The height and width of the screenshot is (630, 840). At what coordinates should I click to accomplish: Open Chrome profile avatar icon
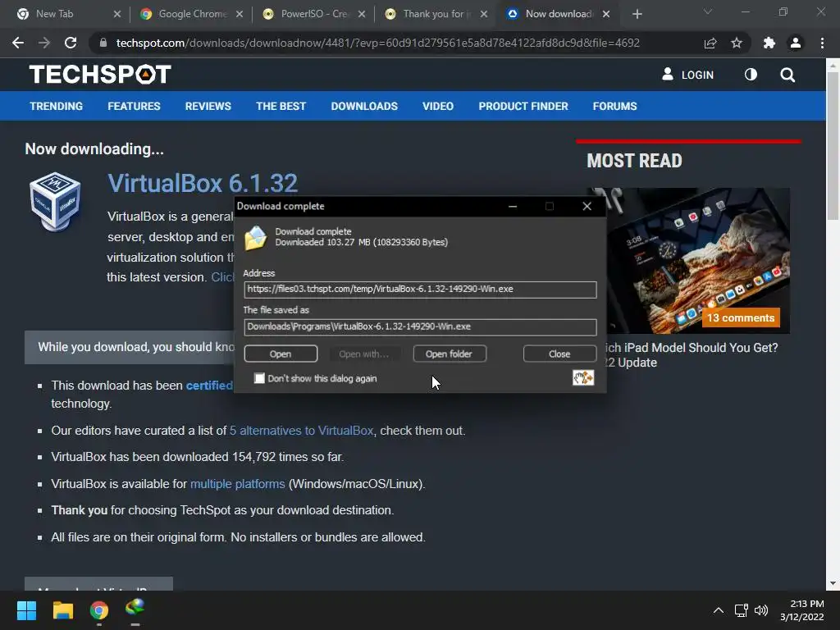coord(796,43)
